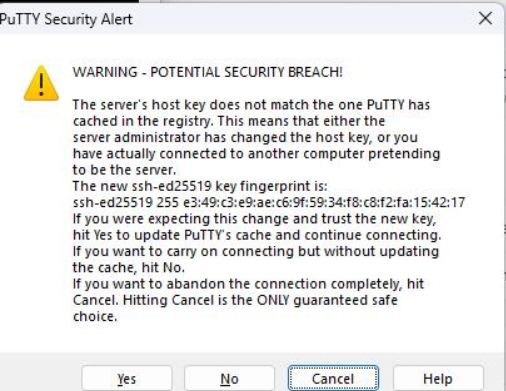This screenshot has height=391, width=506.
Task: Close the PuTTY Security Alert dialog
Action: (485, 18)
